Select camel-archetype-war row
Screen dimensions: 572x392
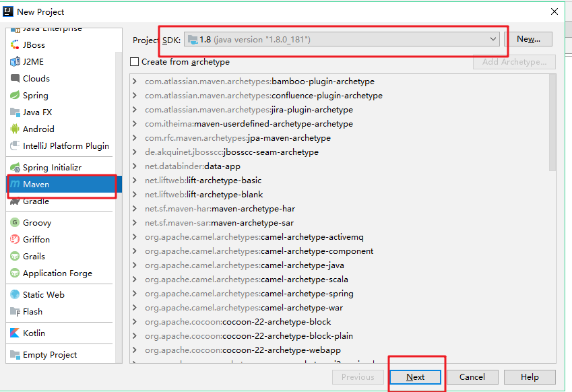340,308
